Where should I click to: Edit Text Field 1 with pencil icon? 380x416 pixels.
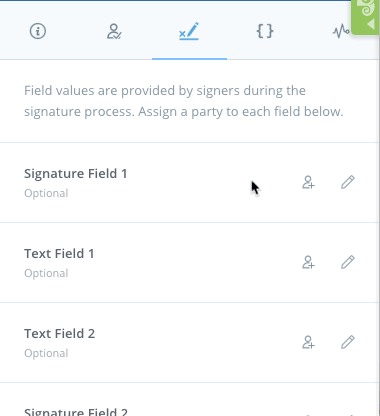click(348, 262)
